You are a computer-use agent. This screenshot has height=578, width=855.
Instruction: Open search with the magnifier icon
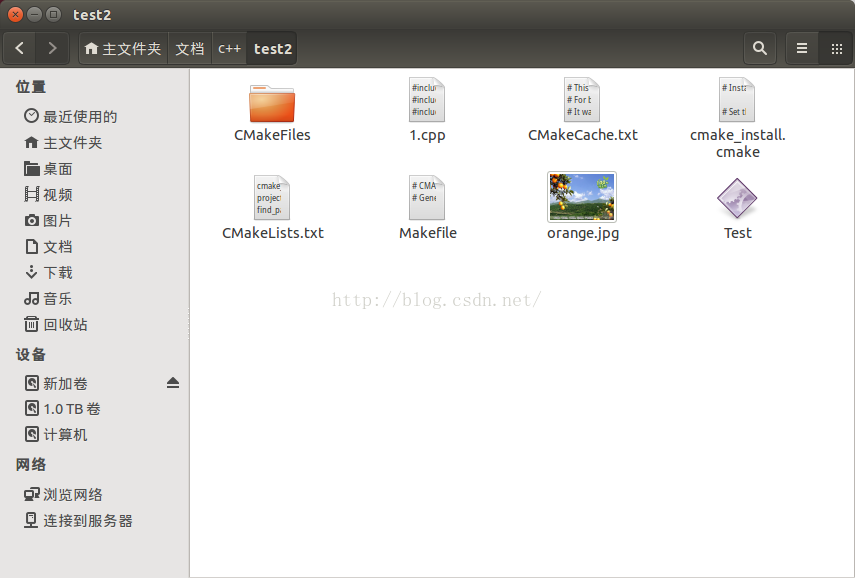pos(760,49)
